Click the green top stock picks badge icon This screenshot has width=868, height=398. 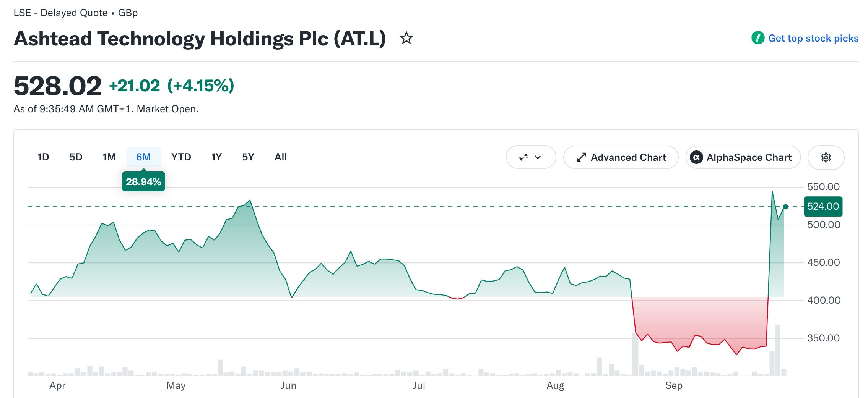click(758, 38)
